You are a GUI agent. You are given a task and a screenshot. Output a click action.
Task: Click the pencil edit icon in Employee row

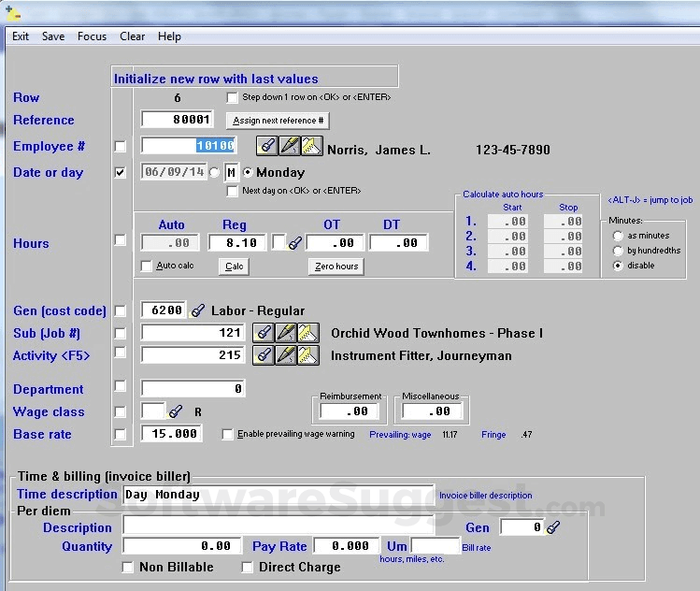pyautogui.click(x=289, y=146)
